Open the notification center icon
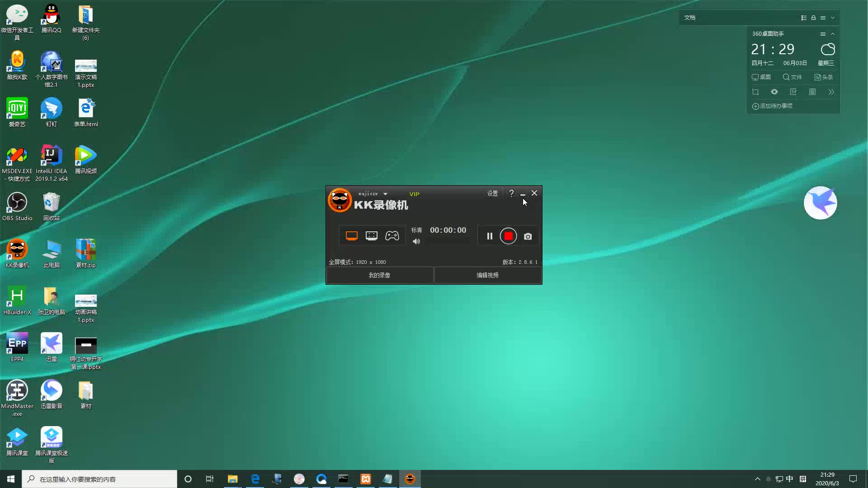Image resolution: width=868 pixels, height=488 pixels. click(853, 479)
